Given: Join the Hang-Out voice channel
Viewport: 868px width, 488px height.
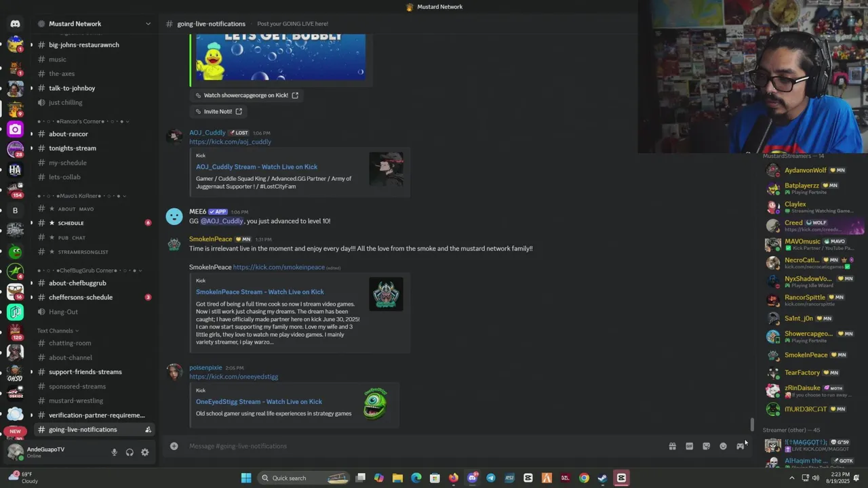Looking at the screenshot, I should click(95, 312).
